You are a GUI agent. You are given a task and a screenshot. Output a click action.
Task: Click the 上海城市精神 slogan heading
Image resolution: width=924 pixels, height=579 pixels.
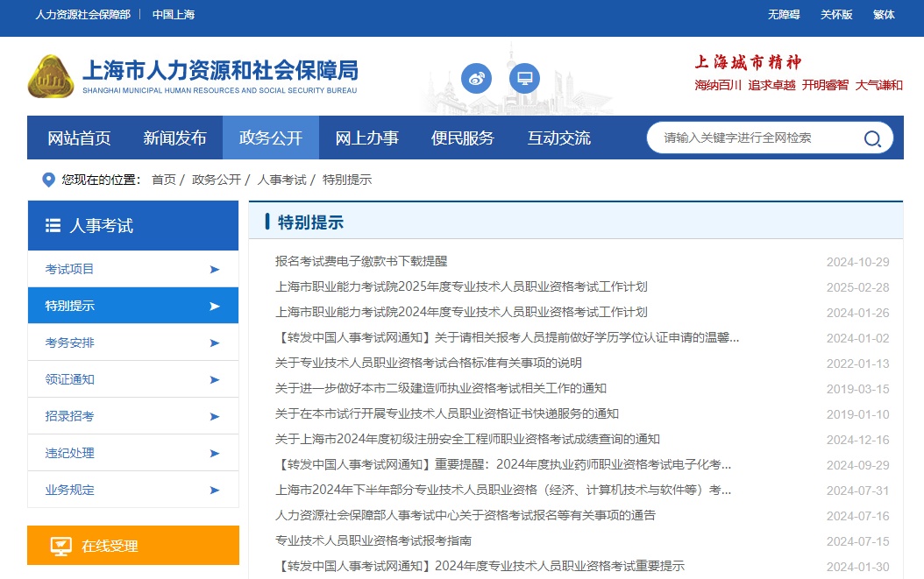[749, 62]
